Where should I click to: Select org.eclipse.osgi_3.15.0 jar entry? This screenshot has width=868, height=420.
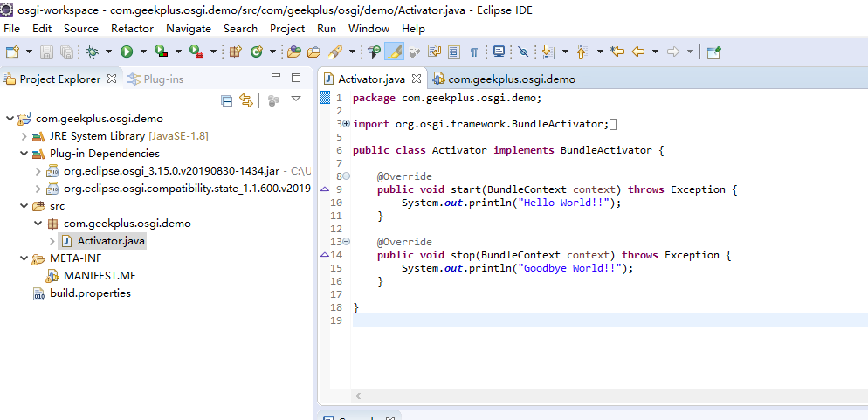[172, 171]
